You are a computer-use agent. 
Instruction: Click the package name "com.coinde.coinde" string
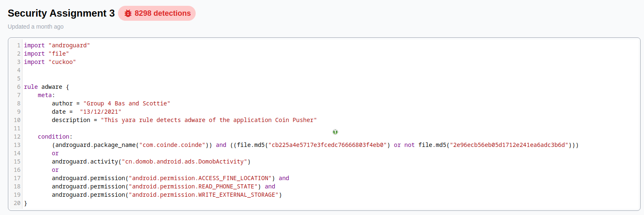[x=174, y=145]
